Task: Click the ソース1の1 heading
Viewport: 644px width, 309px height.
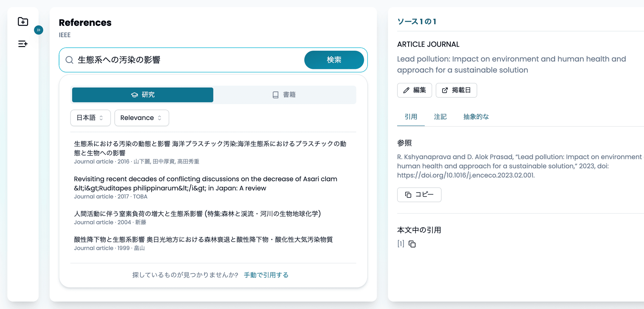Action: click(417, 21)
